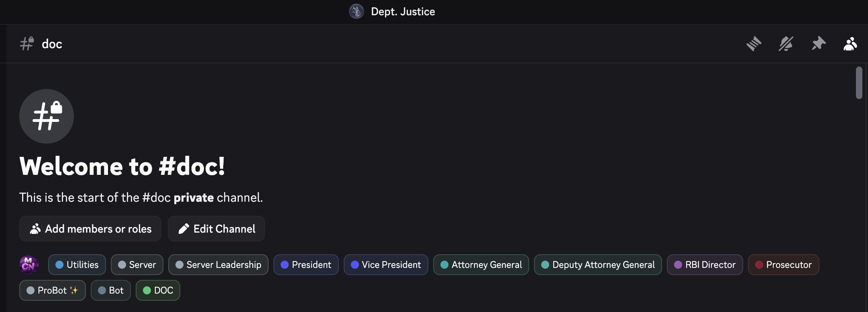Click the Edit Channel button
Screen dimensions: 868x312
[x=216, y=229]
